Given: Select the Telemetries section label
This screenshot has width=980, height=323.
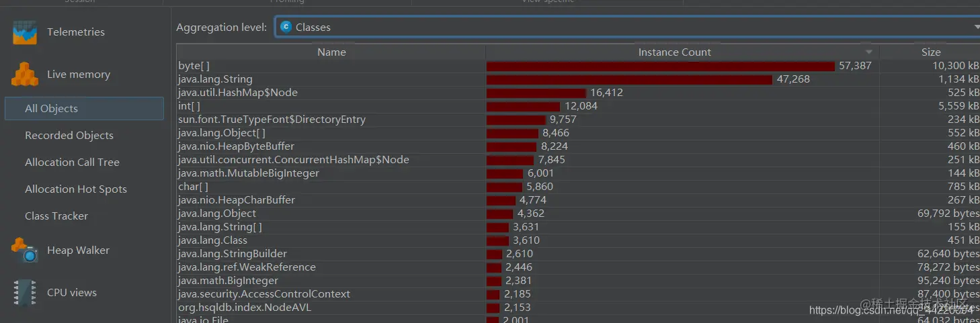Looking at the screenshot, I should coord(76,32).
